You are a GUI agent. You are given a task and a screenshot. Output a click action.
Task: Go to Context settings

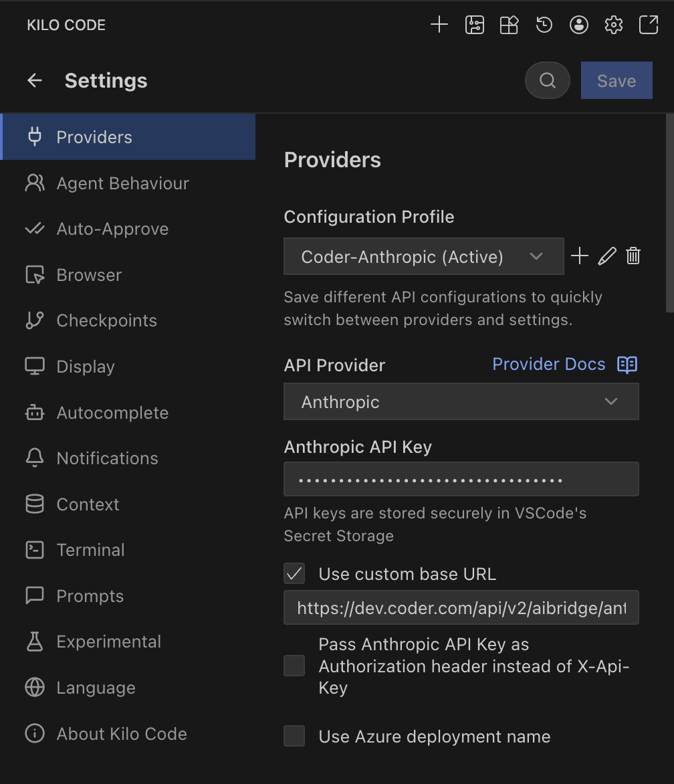click(129, 504)
